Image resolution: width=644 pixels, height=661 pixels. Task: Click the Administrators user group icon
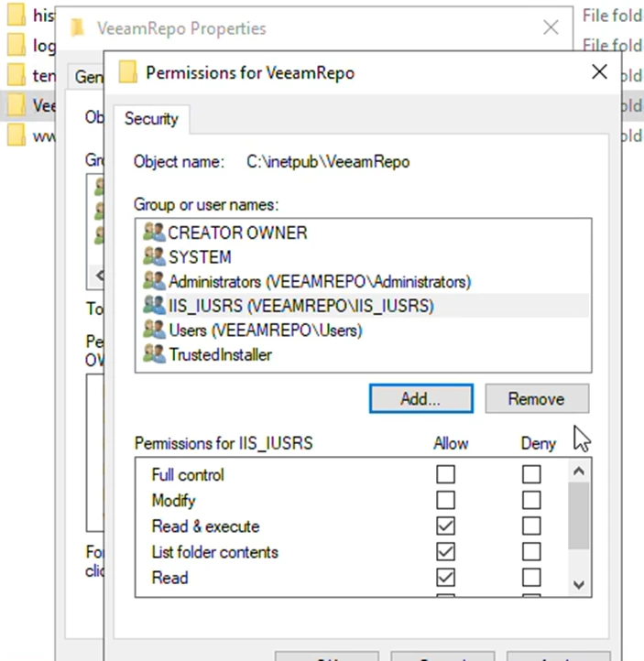pyautogui.click(x=154, y=281)
